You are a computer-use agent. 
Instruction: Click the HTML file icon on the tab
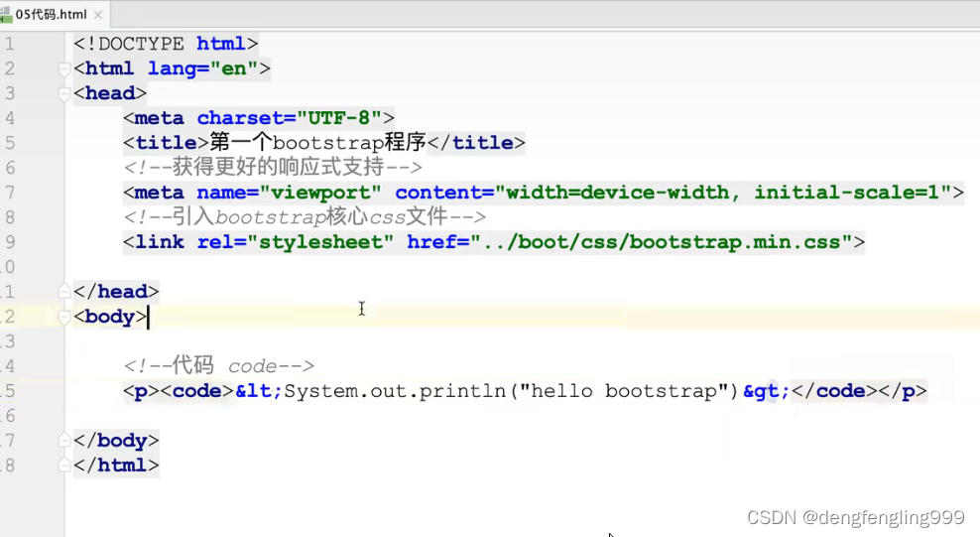6,14
